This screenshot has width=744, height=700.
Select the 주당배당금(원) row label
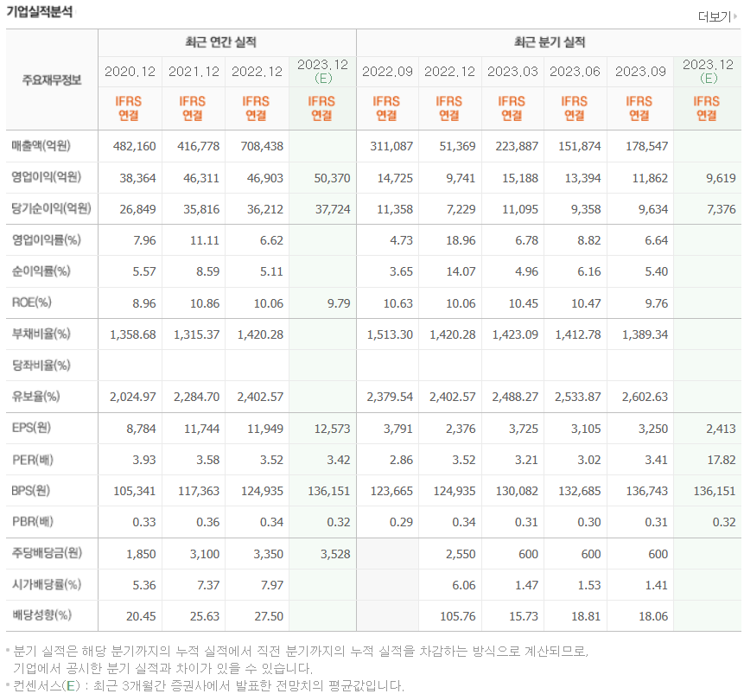click(x=47, y=553)
